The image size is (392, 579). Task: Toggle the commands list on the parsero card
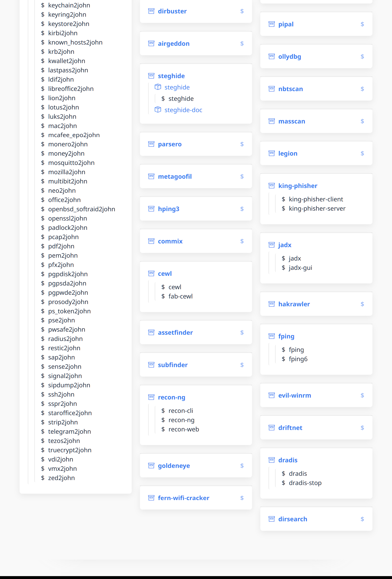pyautogui.click(x=242, y=144)
